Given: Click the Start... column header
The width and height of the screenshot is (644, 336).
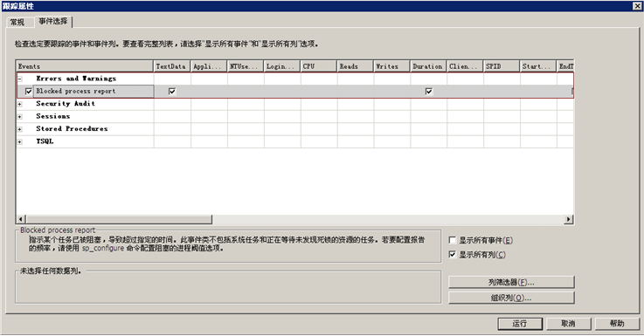Looking at the screenshot, I should [538, 66].
